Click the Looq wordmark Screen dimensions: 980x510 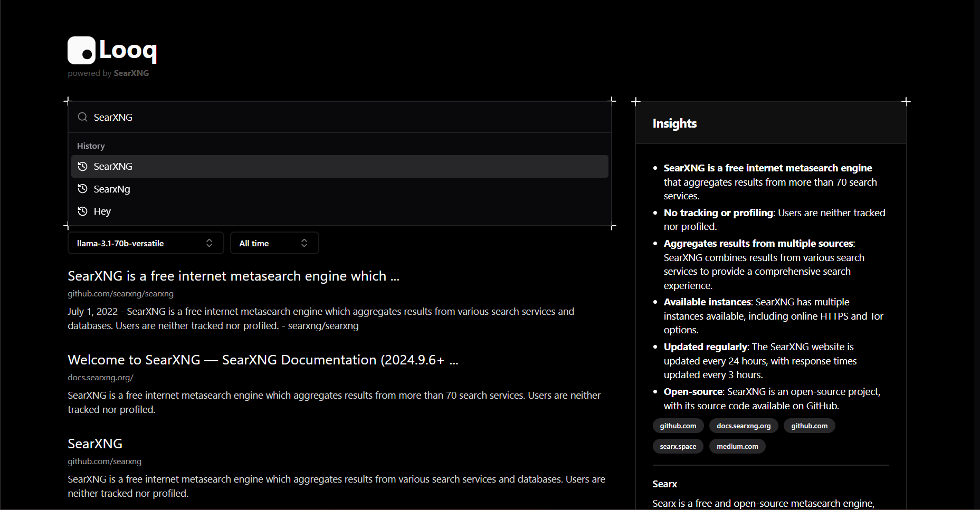128,51
